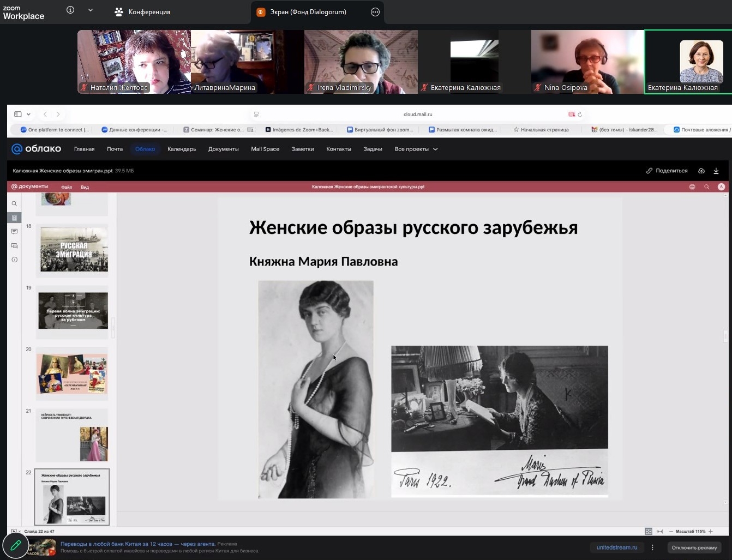Toggle the slide thumbnails panel icon
The height and width of the screenshot is (560, 732).
point(14,218)
